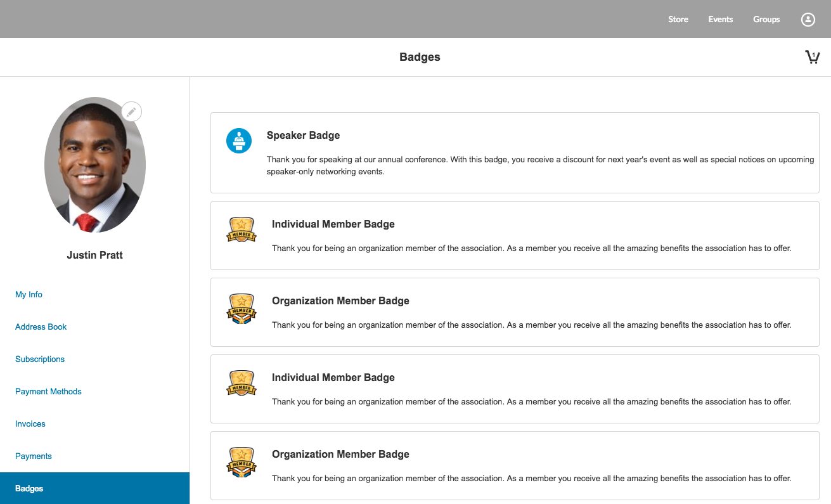Image resolution: width=831 pixels, height=504 pixels.
Task: Open Payment Methods
Action: coord(48,391)
